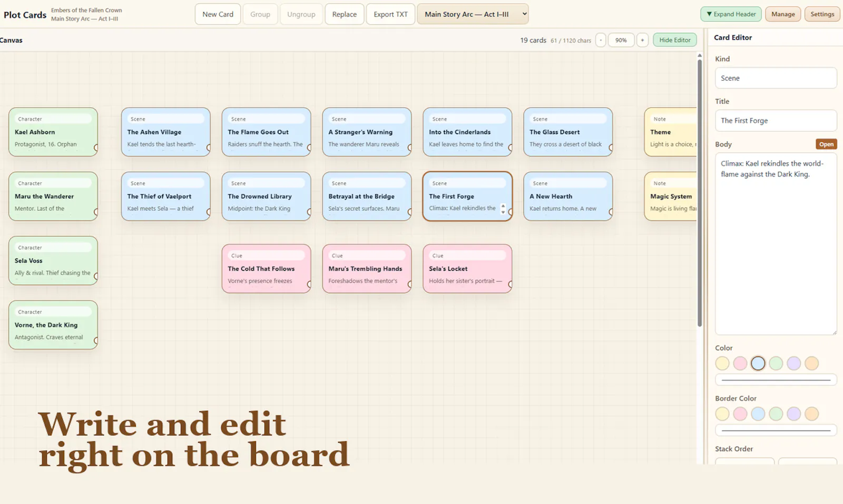The height and width of the screenshot is (504, 843).
Task: Select A Stranger's Warning scene card
Action: pos(367,132)
